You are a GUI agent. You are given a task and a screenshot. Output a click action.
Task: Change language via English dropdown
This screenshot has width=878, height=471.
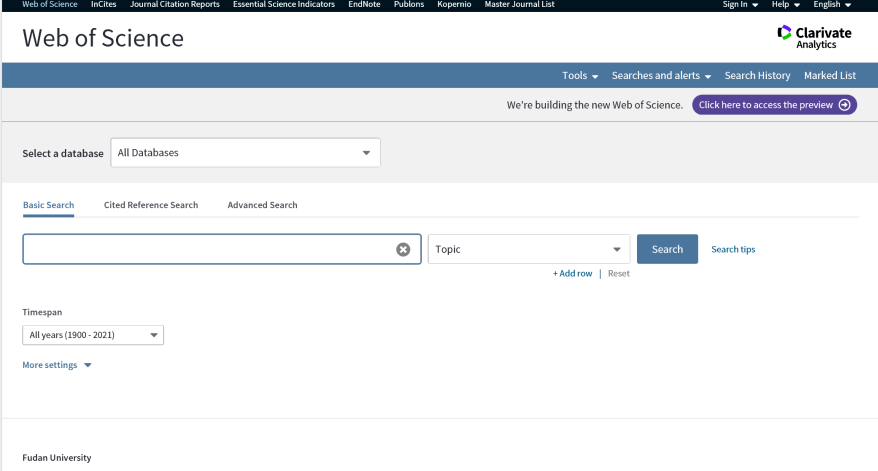coord(832,4)
